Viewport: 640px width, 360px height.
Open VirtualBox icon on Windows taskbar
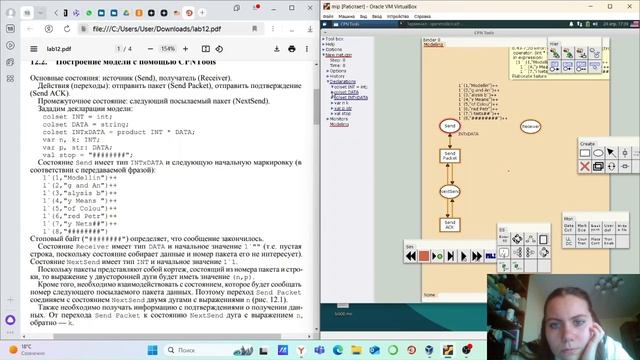click(x=429, y=350)
